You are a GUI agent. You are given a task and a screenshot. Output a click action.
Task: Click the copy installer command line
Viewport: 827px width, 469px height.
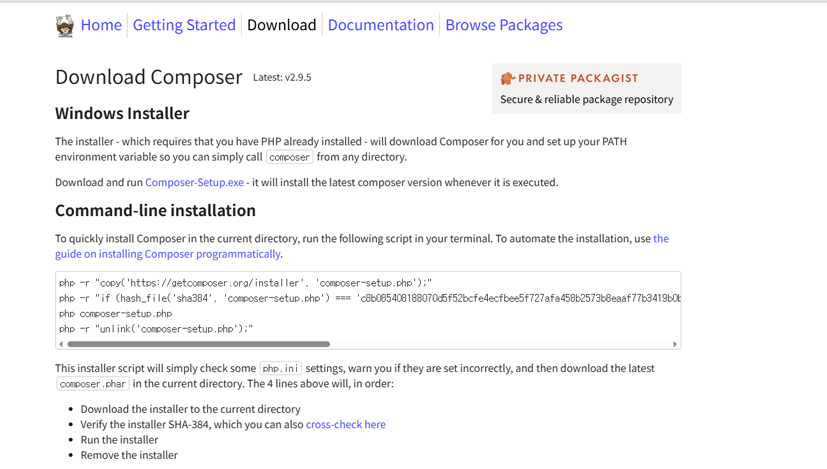click(245, 283)
